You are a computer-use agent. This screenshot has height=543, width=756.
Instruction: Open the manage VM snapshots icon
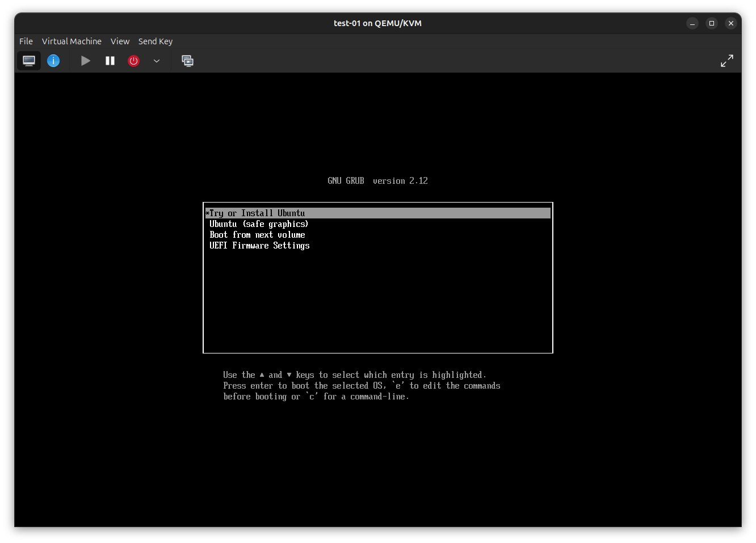[187, 61]
